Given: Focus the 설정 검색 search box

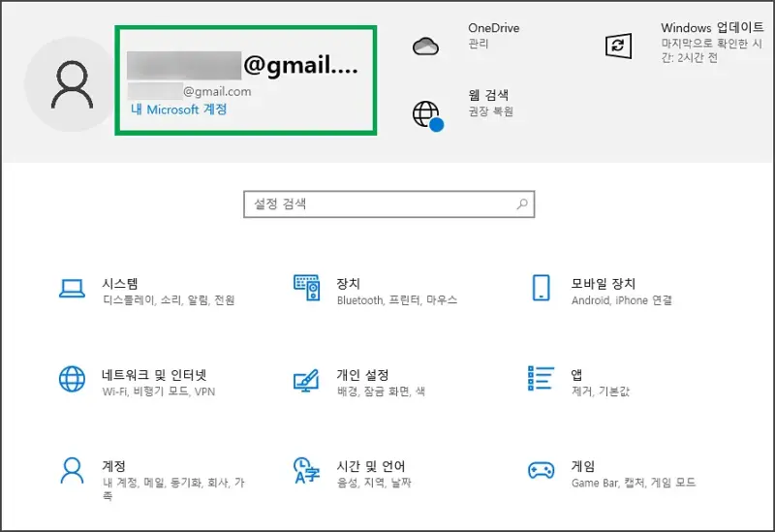Looking at the screenshot, I should (x=389, y=204).
